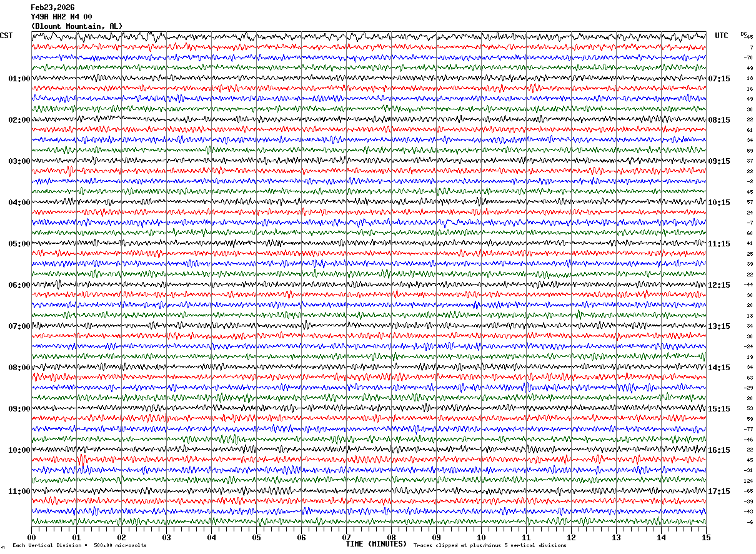
Task: Click the date text 'Feb23,2026'
Action: (x=52, y=8)
